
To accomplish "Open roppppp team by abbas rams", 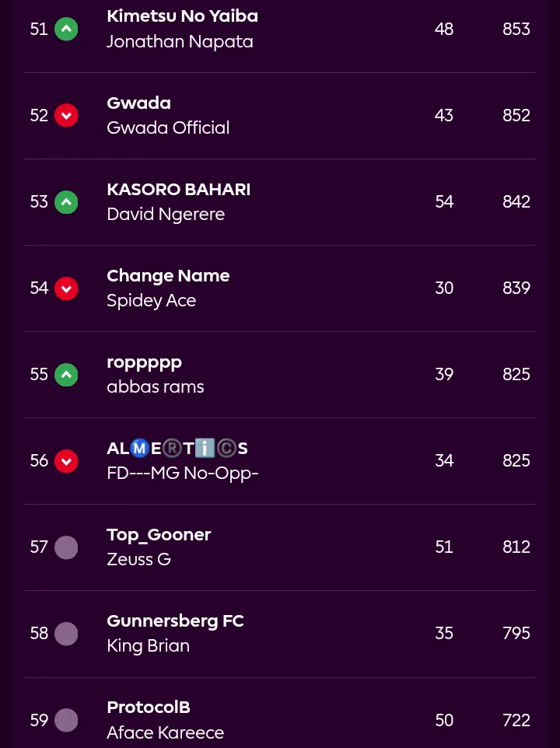I will point(144,362).
